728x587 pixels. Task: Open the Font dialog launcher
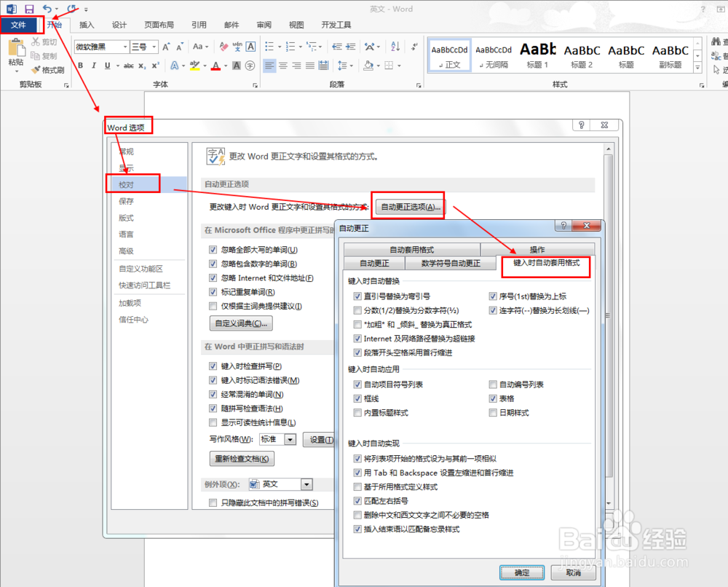[x=255, y=85]
